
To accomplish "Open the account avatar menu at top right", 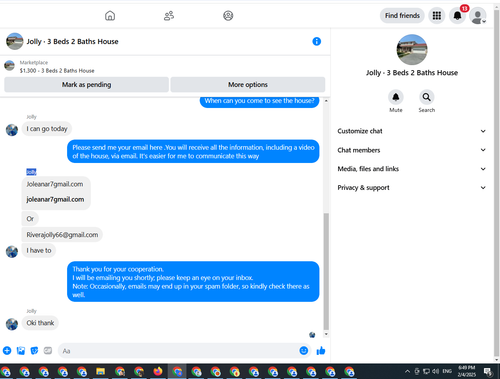I will [x=478, y=16].
